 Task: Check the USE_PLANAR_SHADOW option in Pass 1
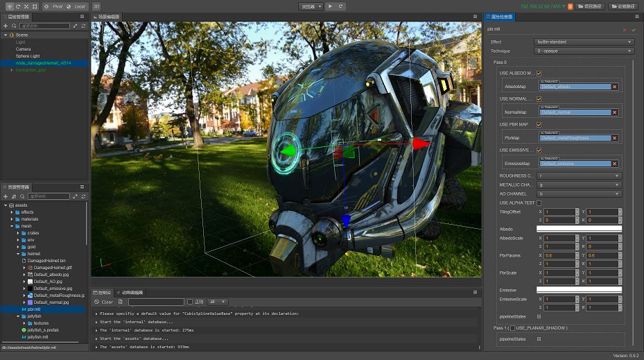click(x=512, y=327)
